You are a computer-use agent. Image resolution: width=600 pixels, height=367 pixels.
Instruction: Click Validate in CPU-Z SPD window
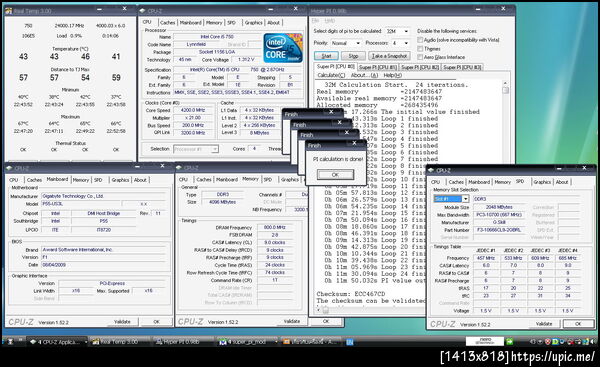coord(544,324)
